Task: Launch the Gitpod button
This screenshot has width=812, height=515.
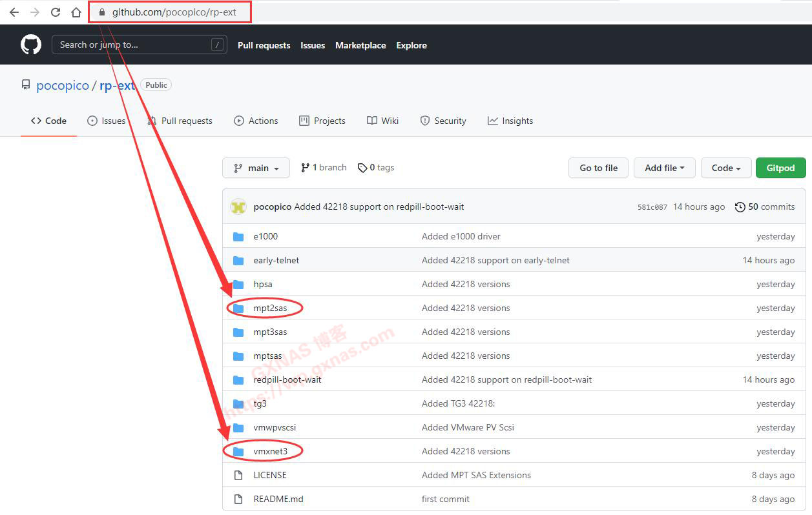Action: click(x=780, y=168)
